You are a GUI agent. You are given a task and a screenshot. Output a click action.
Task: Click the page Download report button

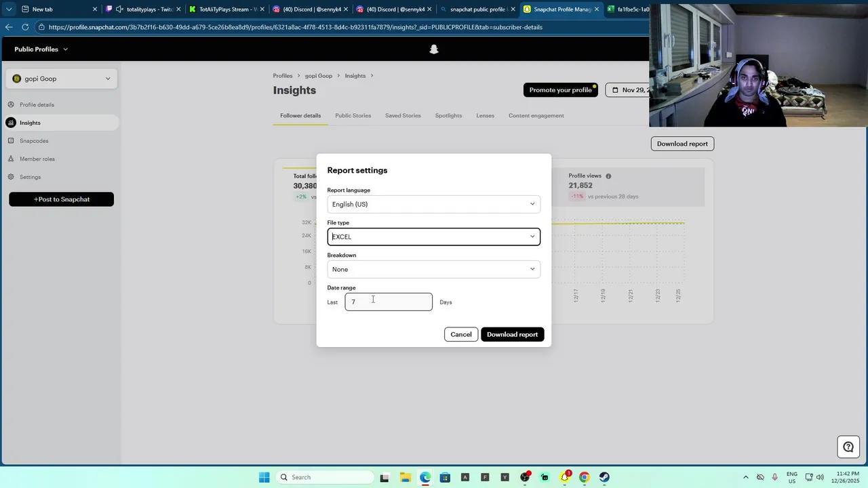pos(682,144)
